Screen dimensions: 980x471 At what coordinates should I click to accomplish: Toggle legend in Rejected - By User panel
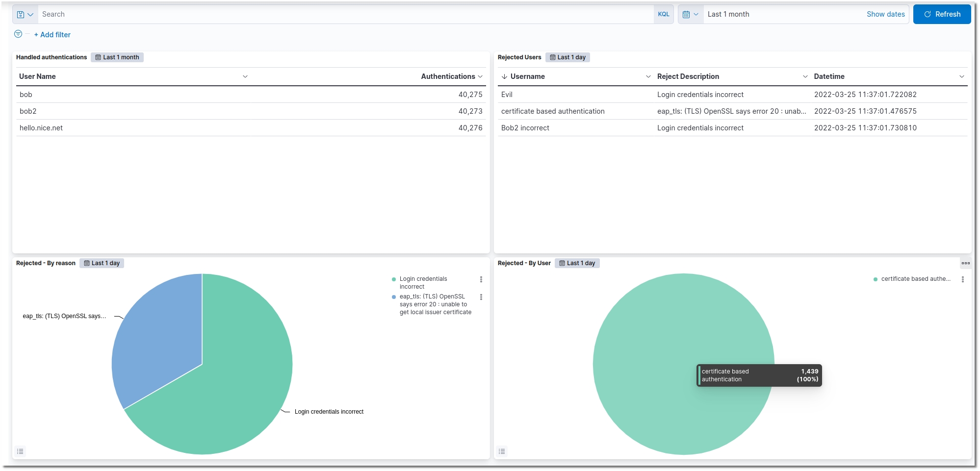[x=502, y=451]
